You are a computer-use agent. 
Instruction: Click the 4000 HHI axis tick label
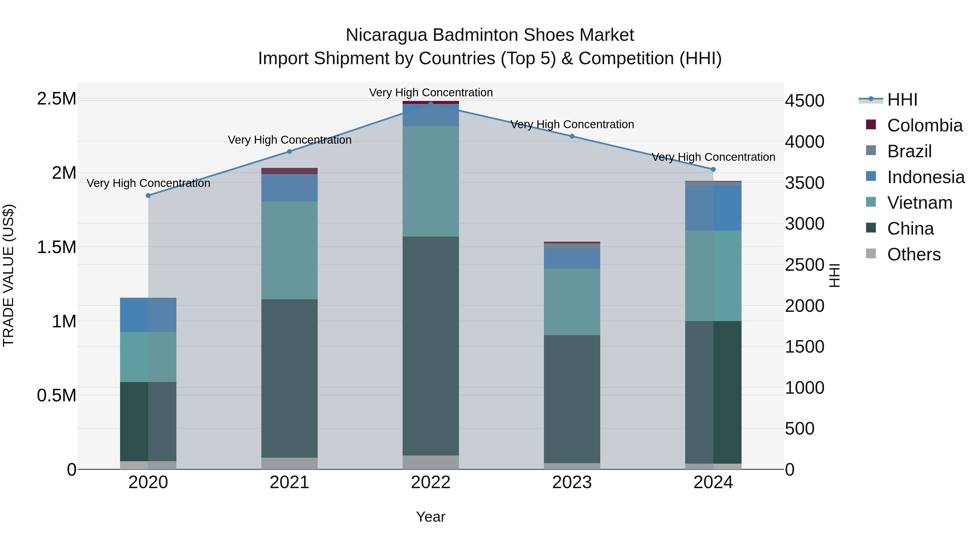point(805,142)
